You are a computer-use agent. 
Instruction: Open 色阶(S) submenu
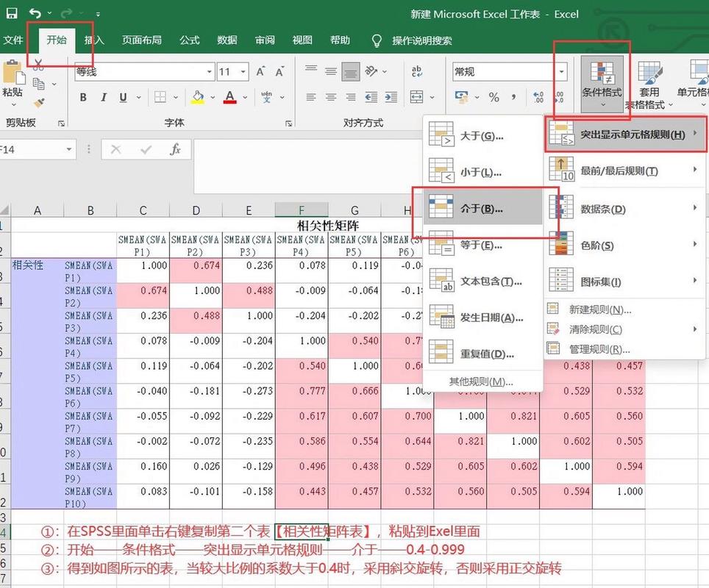625,245
